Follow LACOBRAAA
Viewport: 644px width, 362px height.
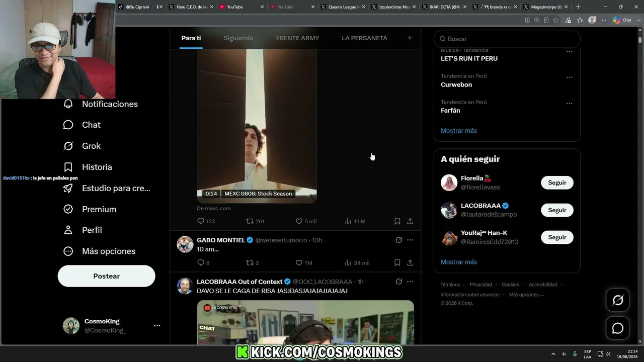(557, 210)
